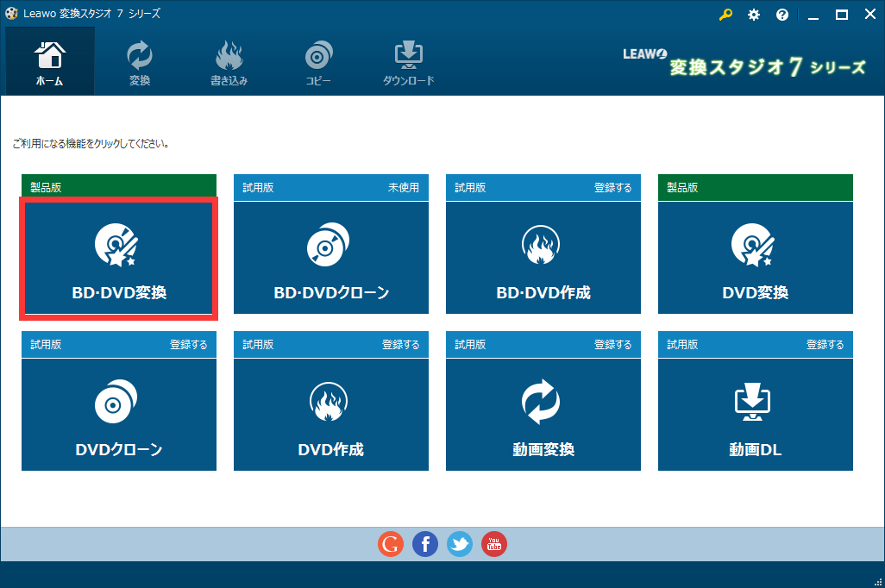Open the BD・DVDクローン tool
Viewport: 885px width, 588px height.
330,257
